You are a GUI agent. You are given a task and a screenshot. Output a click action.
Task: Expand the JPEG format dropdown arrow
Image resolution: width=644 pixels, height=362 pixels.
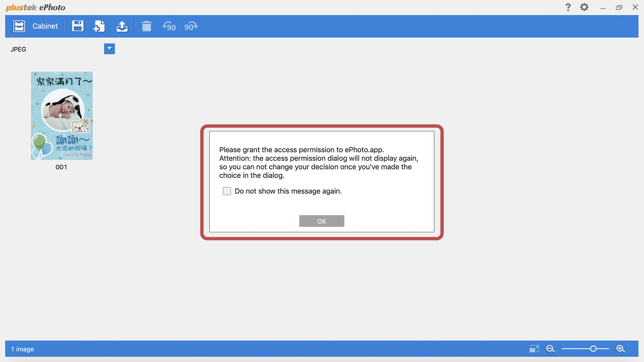pyautogui.click(x=109, y=49)
